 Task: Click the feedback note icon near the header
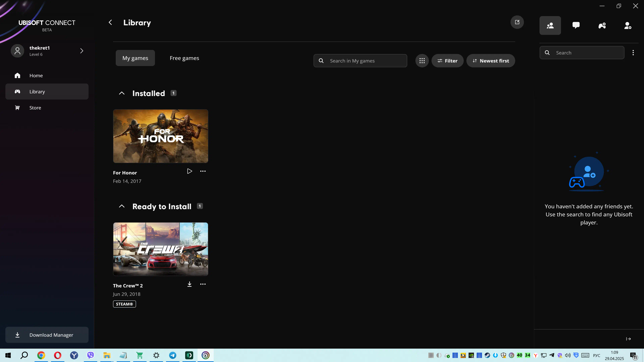517,22
